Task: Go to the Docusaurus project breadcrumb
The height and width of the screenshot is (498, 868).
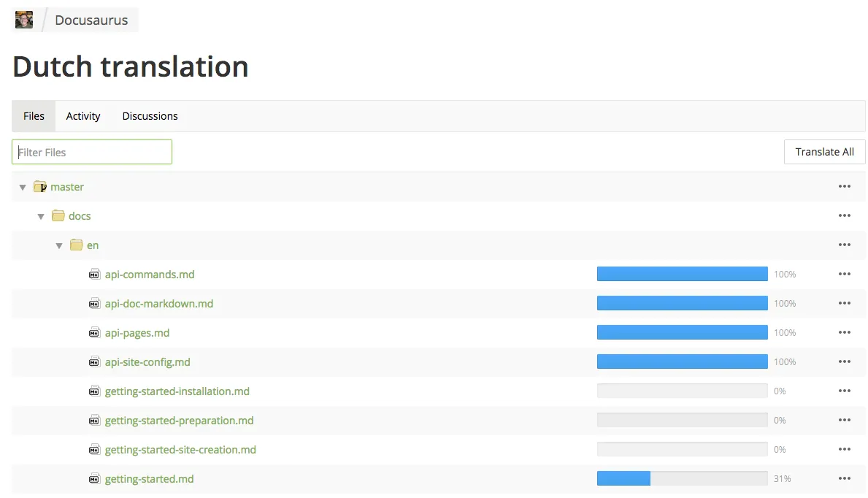Action: pyautogui.click(x=91, y=20)
